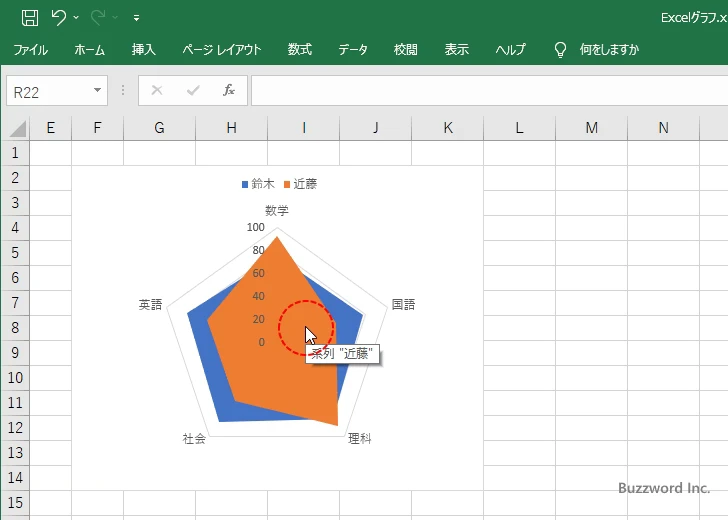Click inside the formula bar input
Screen dimensions: 728x520
[489, 91]
